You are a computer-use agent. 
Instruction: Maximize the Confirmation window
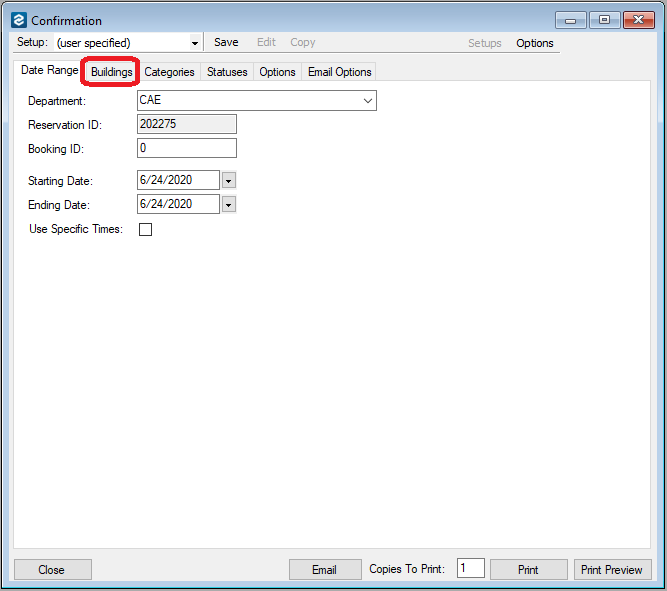pos(604,20)
